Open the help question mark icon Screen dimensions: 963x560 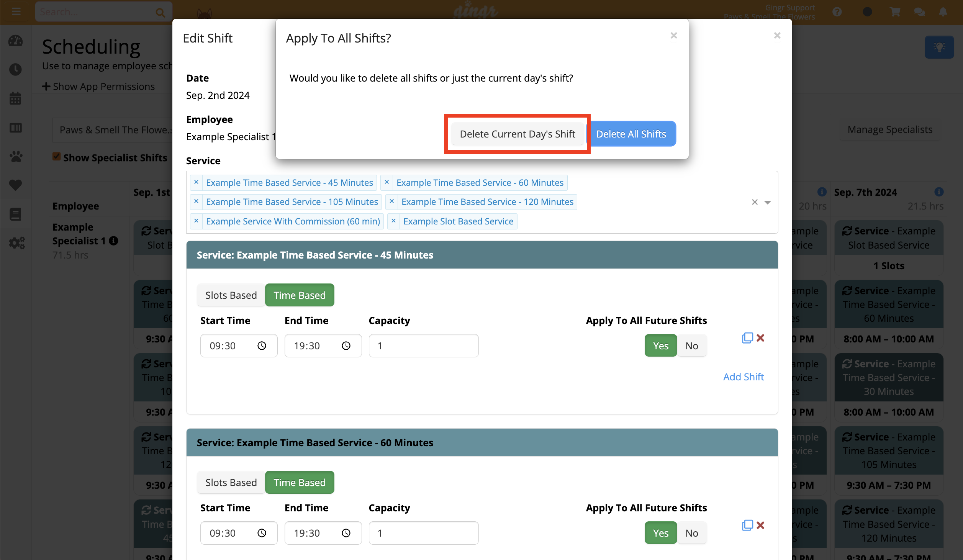pos(837,12)
